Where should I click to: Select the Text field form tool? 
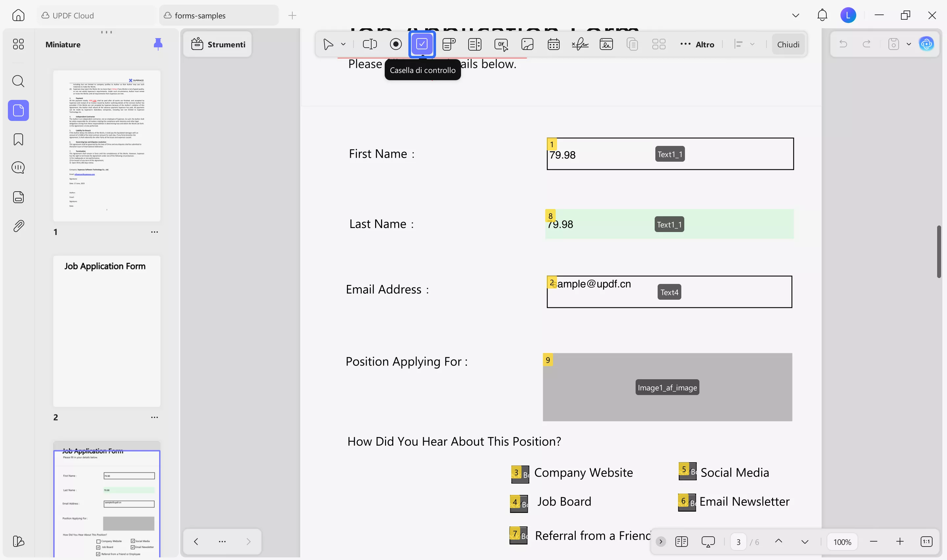[x=370, y=44]
